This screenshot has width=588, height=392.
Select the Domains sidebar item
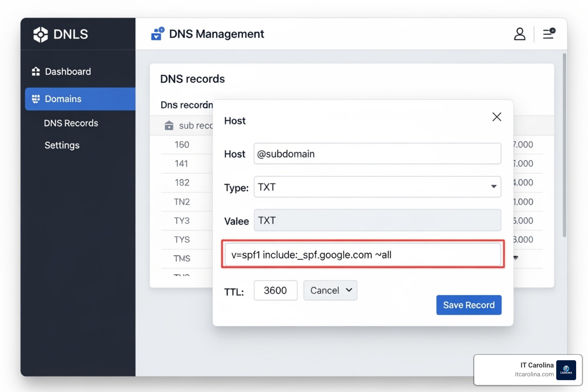(63, 99)
